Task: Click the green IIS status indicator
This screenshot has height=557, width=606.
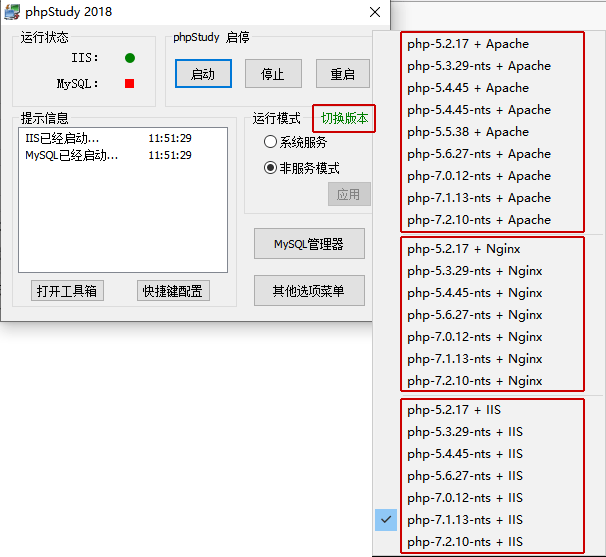Action: tap(130, 58)
